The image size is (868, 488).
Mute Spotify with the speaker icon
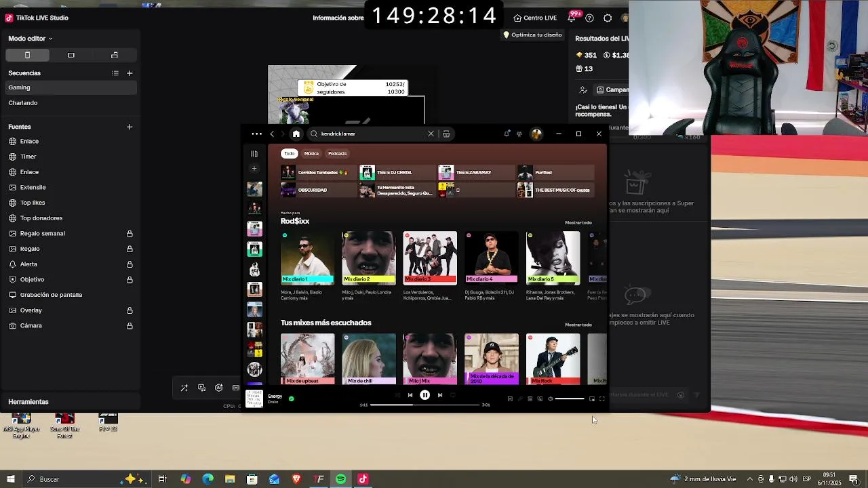click(550, 399)
